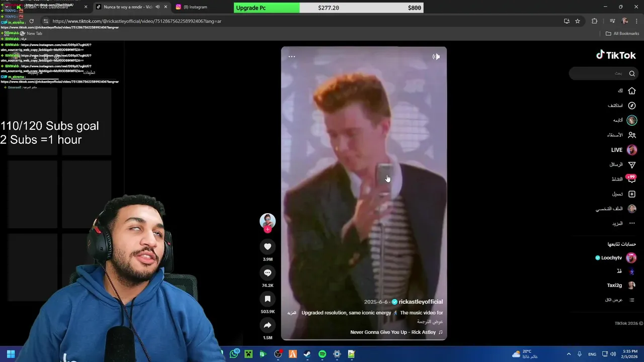The width and height of the screenshot is (644, 362).
Task: Reload the current page
Action: point(31,21)
